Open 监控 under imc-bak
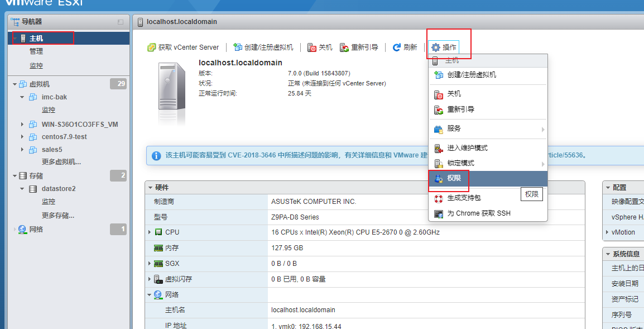644x329 pixels. 49,110
